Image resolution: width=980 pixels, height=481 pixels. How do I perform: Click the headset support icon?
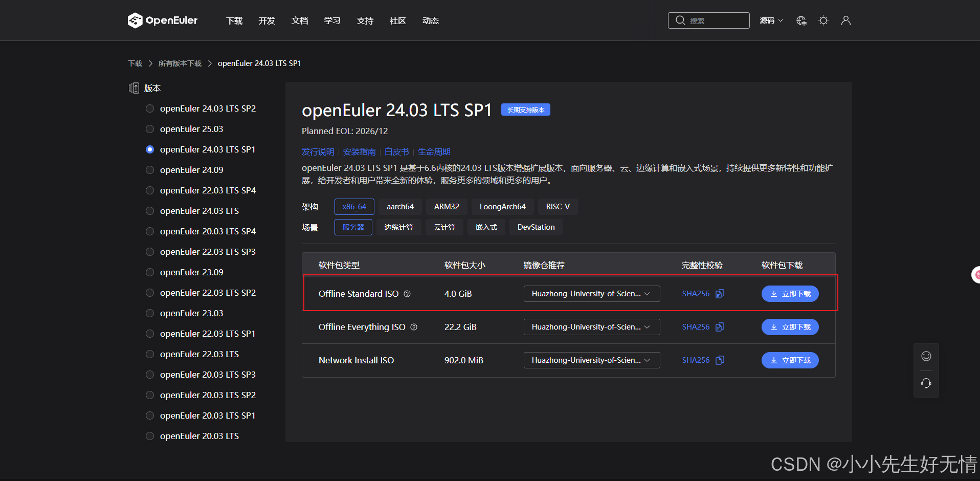(926, 383)
